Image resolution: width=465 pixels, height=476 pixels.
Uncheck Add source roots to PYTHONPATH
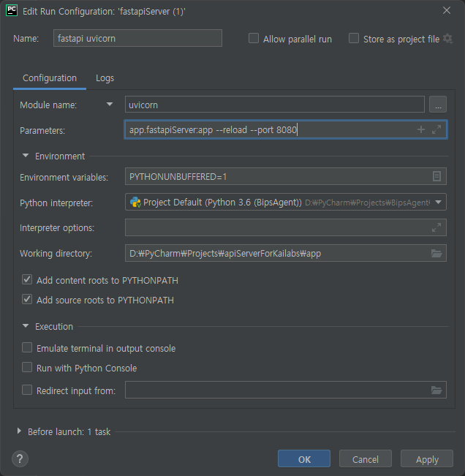point(27,299)
